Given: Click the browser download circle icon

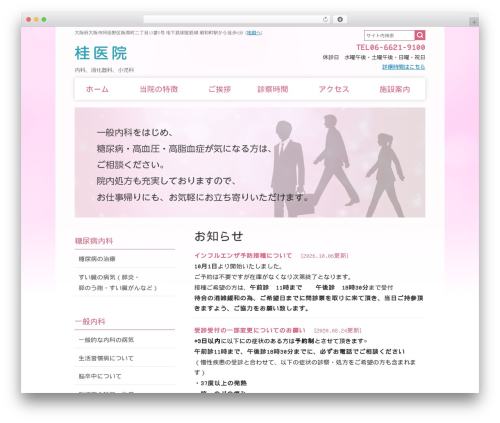Looking at the screenshot, I should tap(340, 19).
